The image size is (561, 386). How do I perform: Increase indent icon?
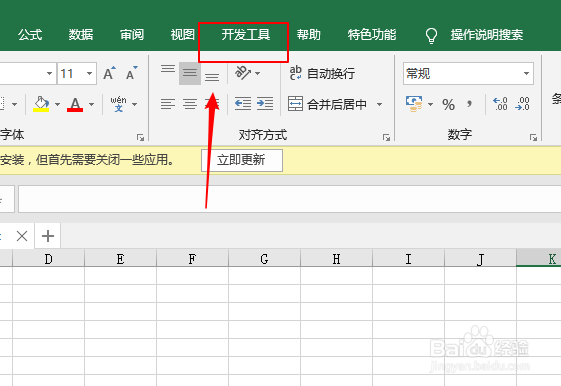click(x=265, y=104)
